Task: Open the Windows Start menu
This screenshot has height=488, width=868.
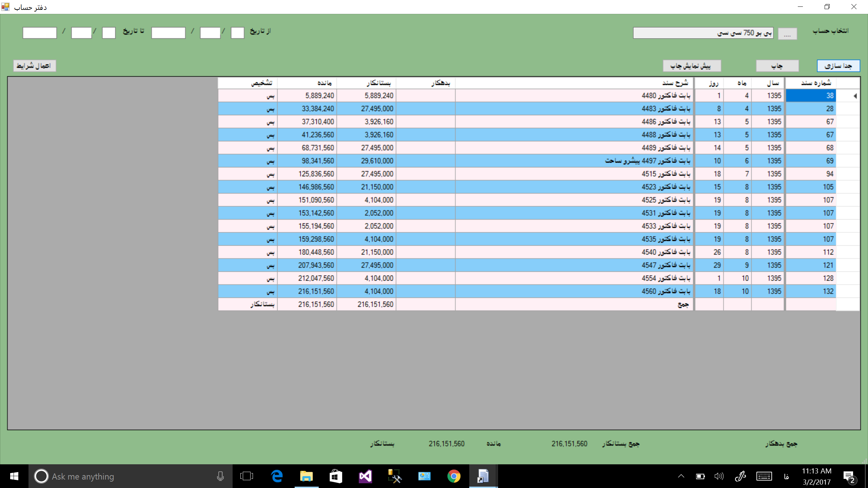Action: coord(14,476)
